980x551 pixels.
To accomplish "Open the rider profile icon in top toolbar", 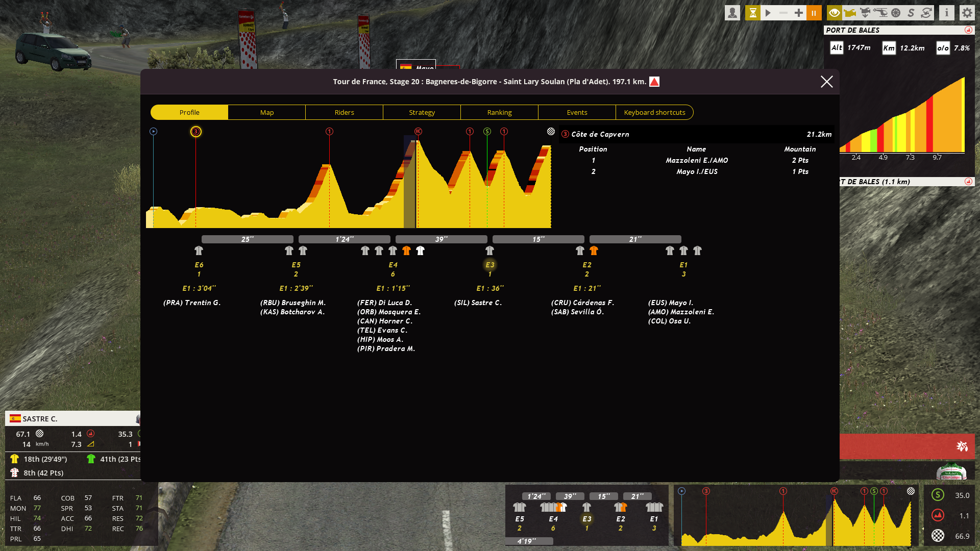I will click(732, 13).
